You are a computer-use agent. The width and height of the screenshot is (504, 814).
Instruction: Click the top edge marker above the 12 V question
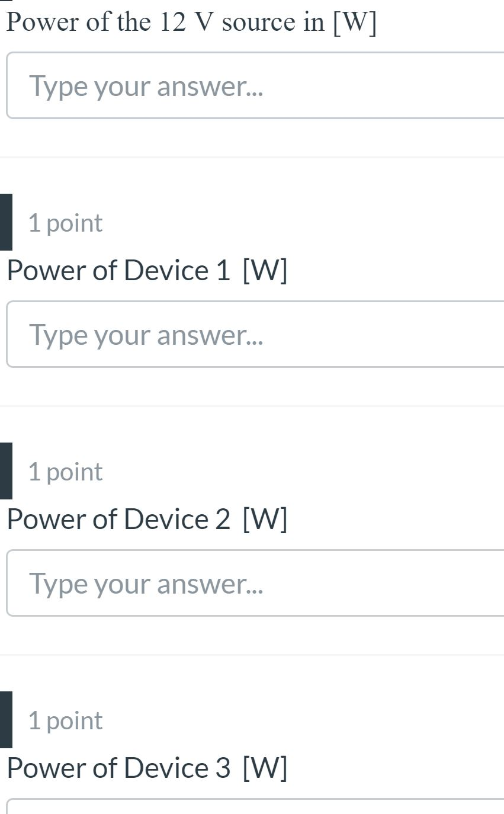pyautogui.click(x=5, y=2)
